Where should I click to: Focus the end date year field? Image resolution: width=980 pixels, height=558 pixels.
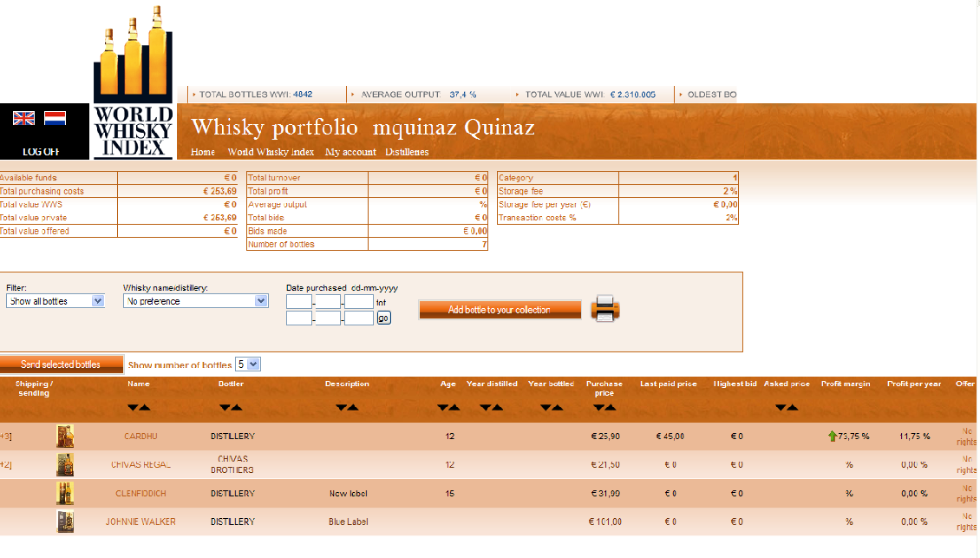(x=359, y=318)
